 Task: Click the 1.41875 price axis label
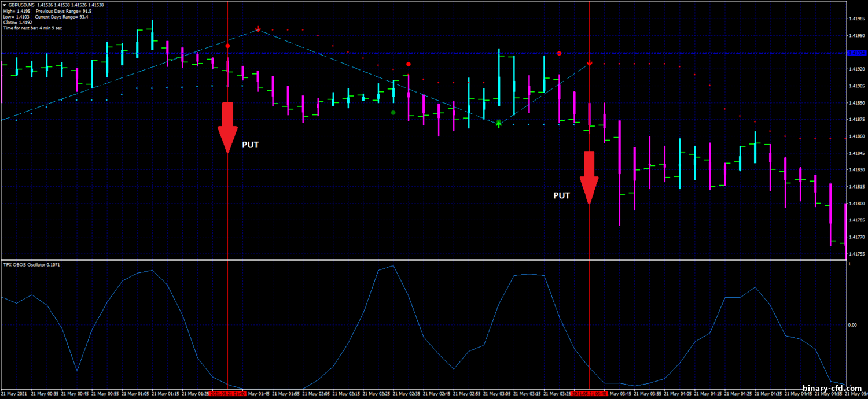click(x=856, y=120)
